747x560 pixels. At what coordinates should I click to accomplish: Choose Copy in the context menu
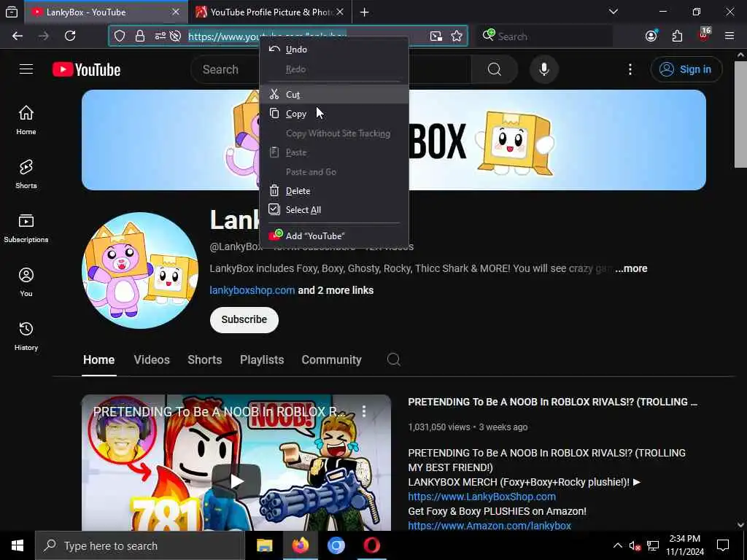click(334, 114)
